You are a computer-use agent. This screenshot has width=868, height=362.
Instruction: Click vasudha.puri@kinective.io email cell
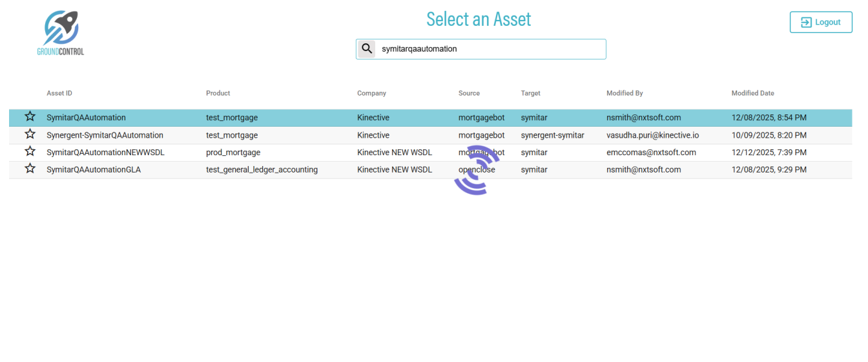[x=652, y=135]
